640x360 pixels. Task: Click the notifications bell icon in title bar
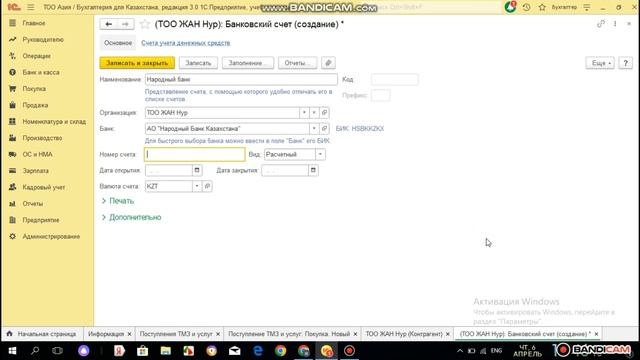tap(510, 7)
